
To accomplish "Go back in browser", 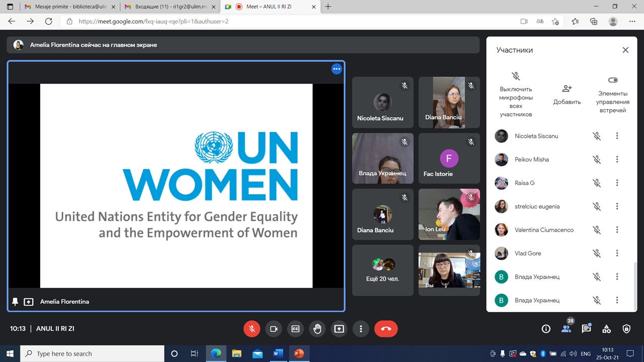I will tap(12, 22).
